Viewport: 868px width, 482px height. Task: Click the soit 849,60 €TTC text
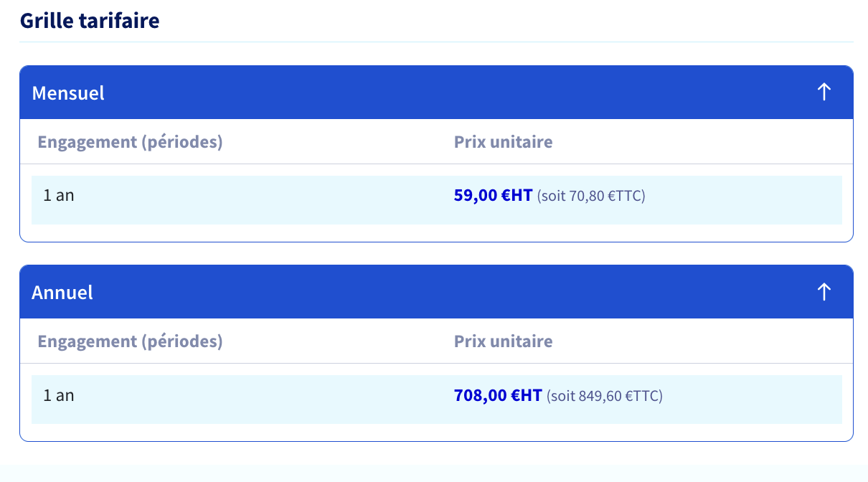tap(605, 395)
